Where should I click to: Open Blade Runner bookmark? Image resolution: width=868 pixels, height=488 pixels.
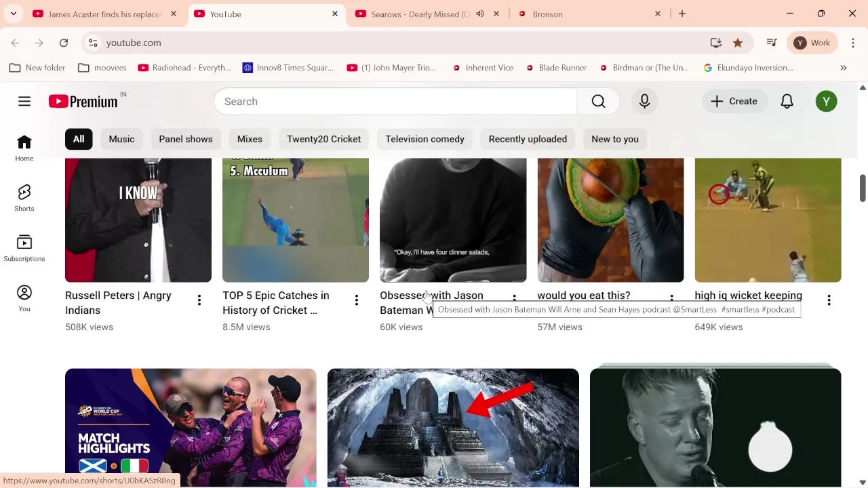[x=555, y=68]
